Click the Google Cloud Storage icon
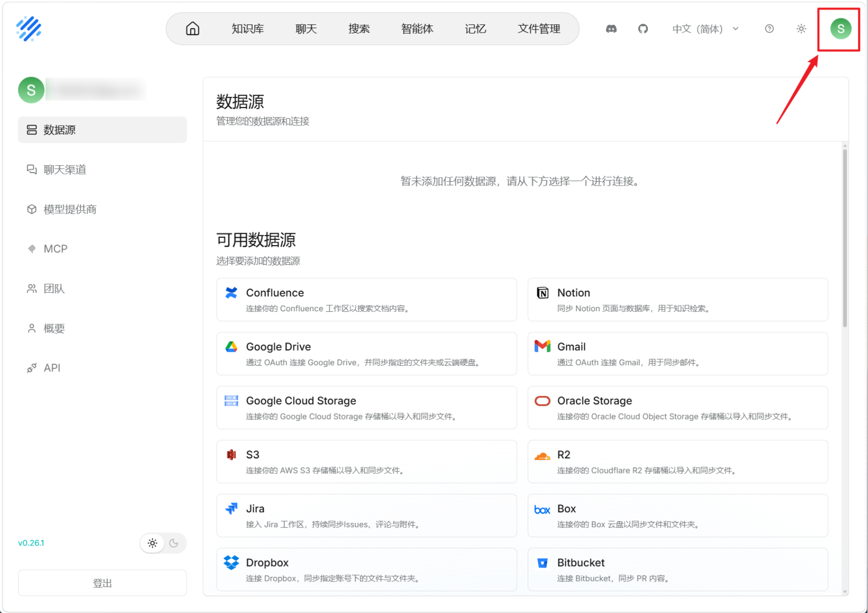The width and height of the screenshot is (868, 613). tap(231, 401)
